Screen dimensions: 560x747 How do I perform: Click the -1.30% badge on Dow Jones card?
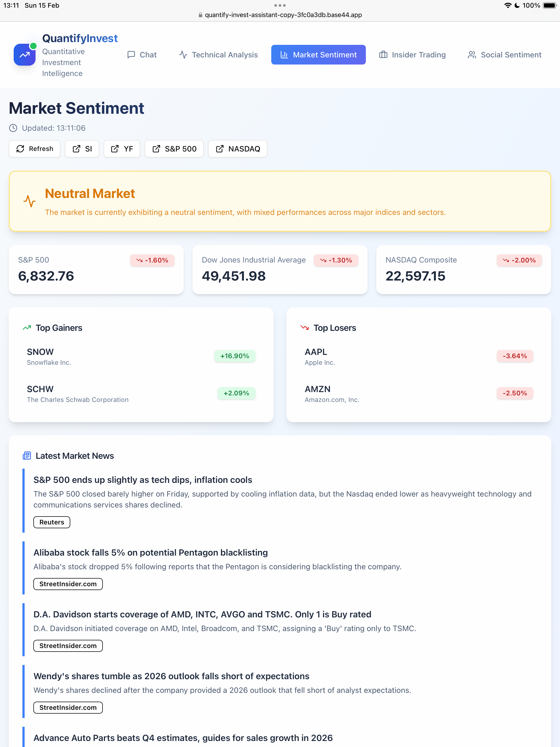point(336,260)
